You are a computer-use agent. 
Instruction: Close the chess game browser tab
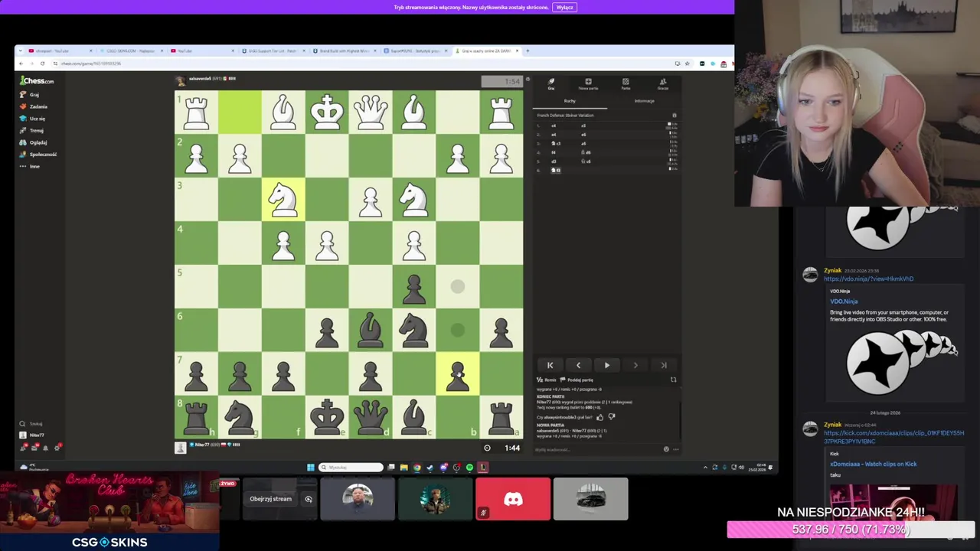pos(517,51)
